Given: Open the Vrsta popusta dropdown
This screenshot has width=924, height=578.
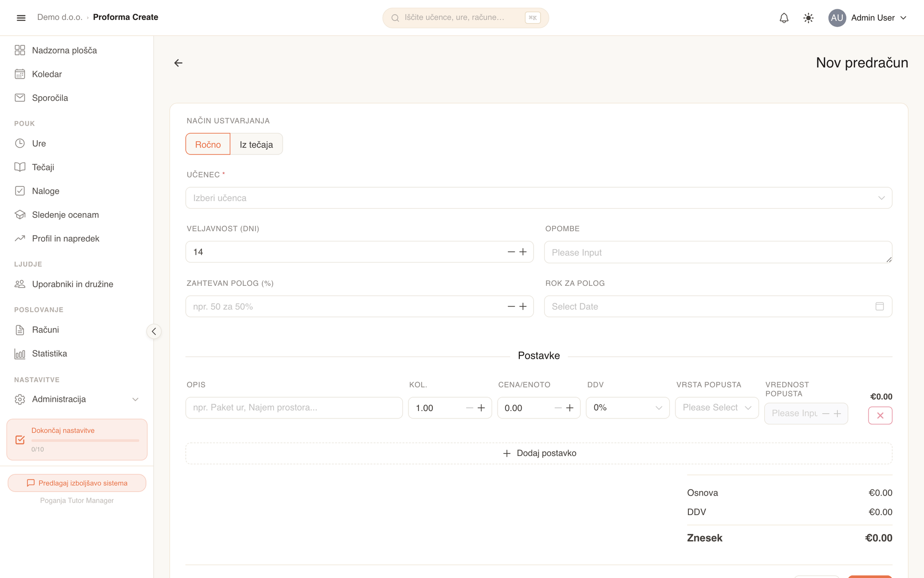Looking at the screenshot, I should (717, 407).
